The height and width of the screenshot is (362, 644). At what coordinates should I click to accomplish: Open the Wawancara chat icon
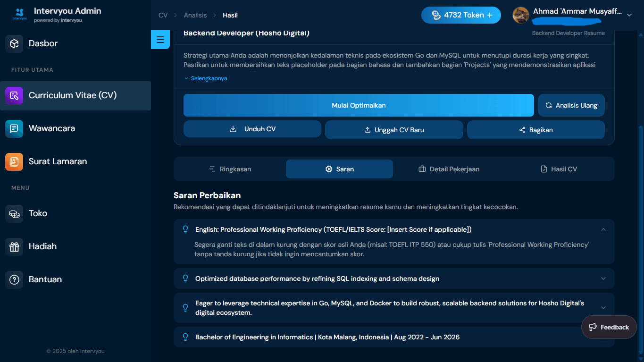click(14, 128)
